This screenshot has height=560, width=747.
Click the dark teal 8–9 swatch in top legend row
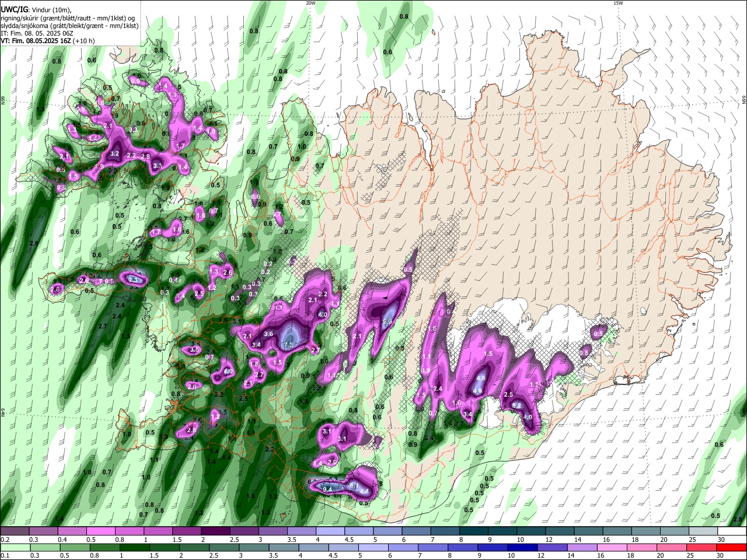point(474,531)
